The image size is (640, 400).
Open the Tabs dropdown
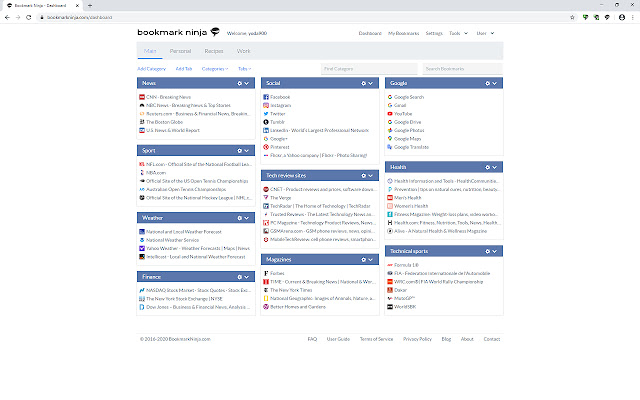tap(244, 69)
